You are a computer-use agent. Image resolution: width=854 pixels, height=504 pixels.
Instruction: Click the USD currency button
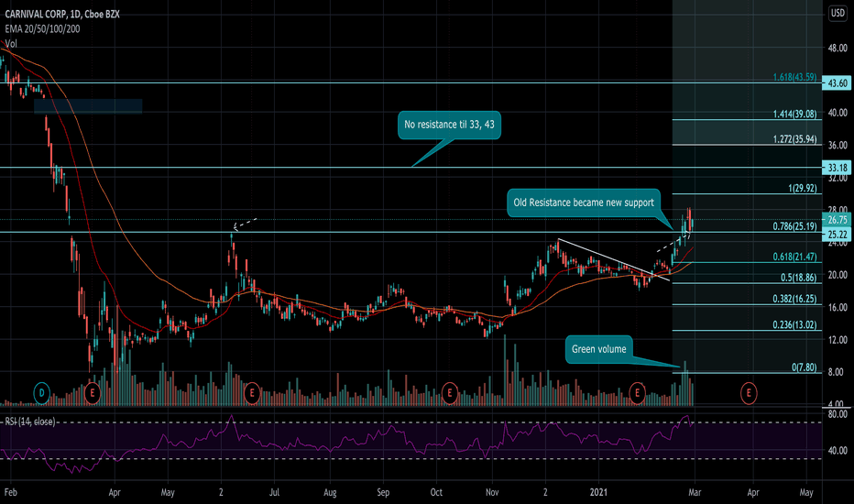(x=838, y=13)
